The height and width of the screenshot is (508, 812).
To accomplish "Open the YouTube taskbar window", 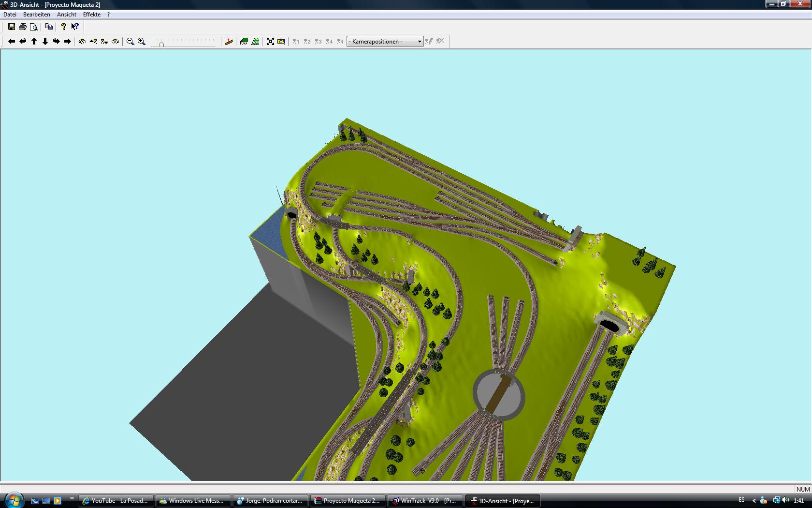I will point(116,501).
